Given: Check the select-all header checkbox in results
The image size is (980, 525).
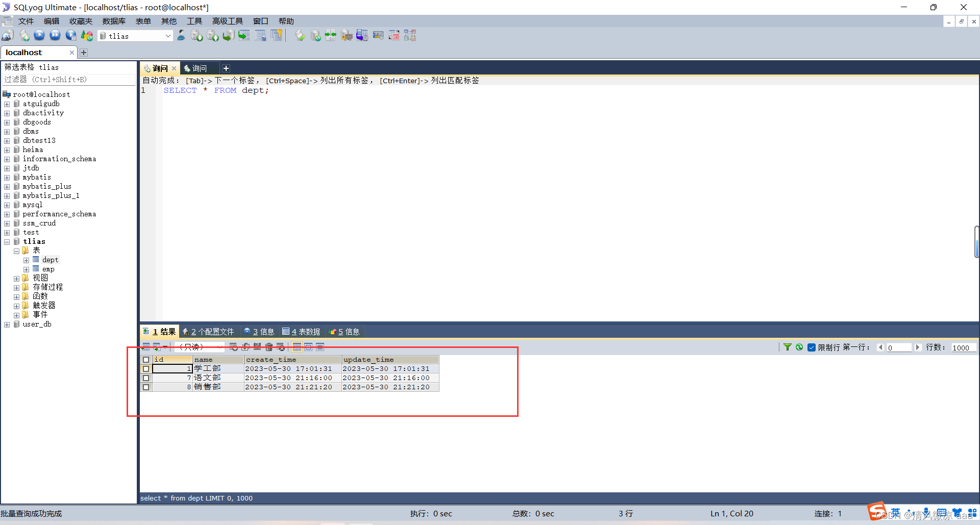Looking at the screenshot, I should [x=146, y=360].
